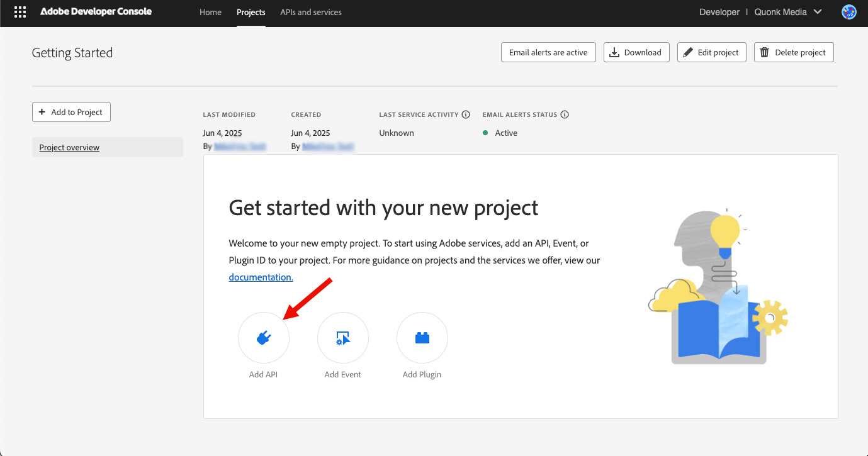Click the pencil icon on Edit project

click(687, 52)
